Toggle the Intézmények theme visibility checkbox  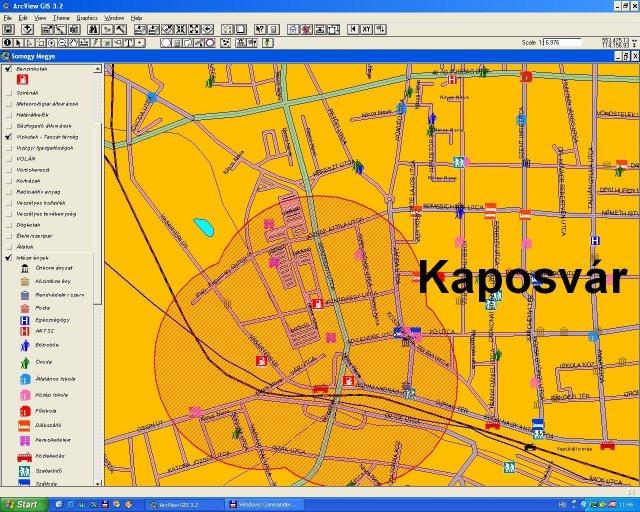click(x=9, y=257)
